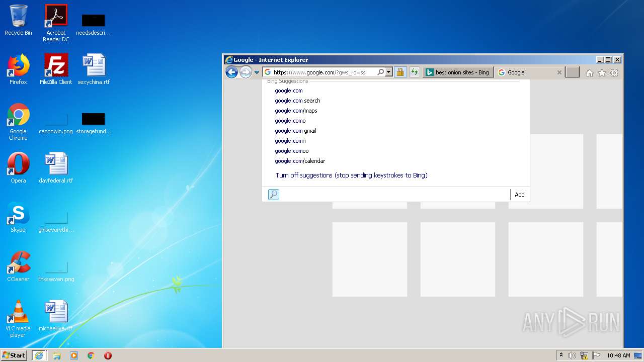Show hidden tray icons arrow
Viewport: 644px width, 362px height.
coord(561,355)
